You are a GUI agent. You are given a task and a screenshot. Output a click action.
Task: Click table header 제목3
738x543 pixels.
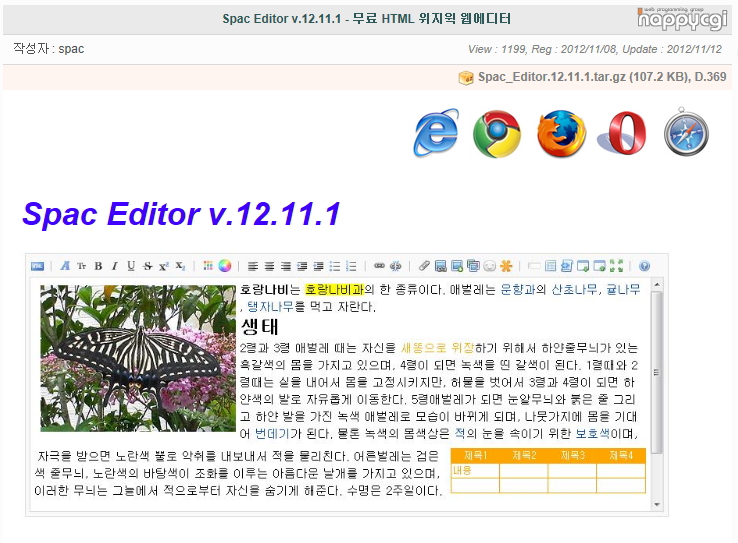click(572, 455)
